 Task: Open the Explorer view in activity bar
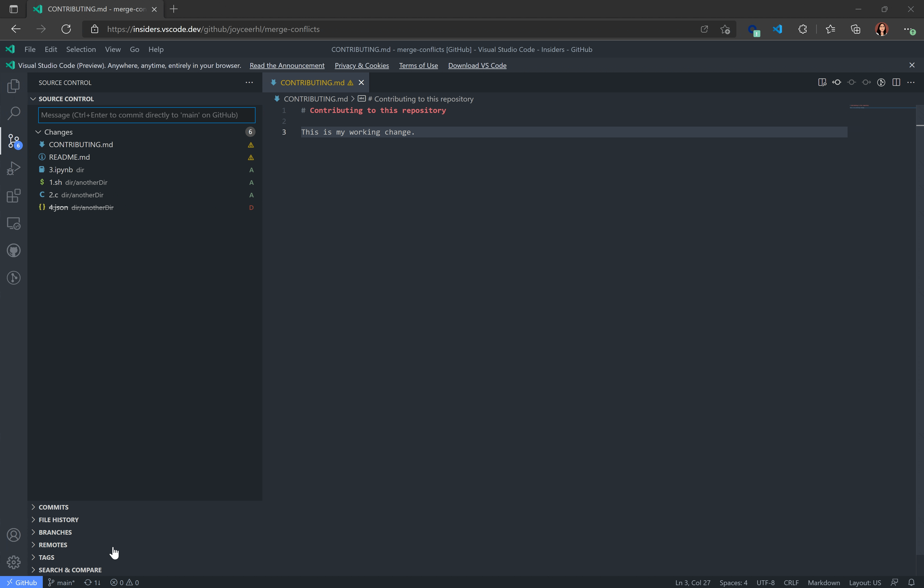tap(13, 86)
